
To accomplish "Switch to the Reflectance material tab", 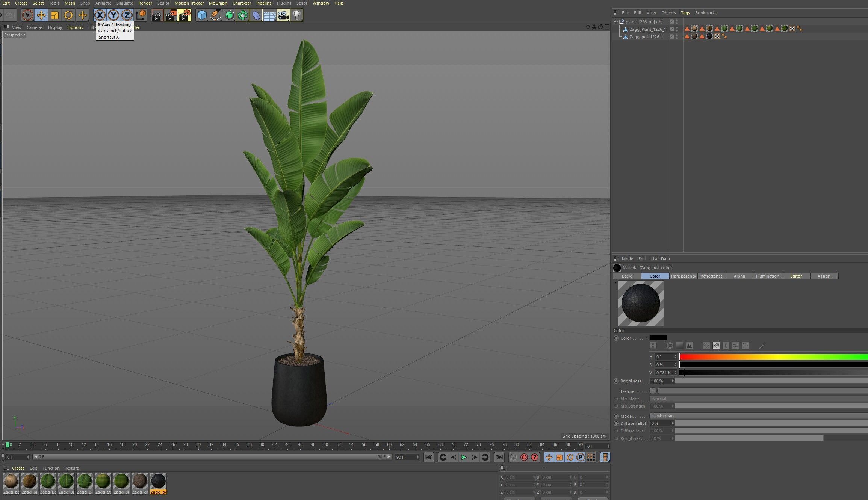I will (x=711, y=276).
